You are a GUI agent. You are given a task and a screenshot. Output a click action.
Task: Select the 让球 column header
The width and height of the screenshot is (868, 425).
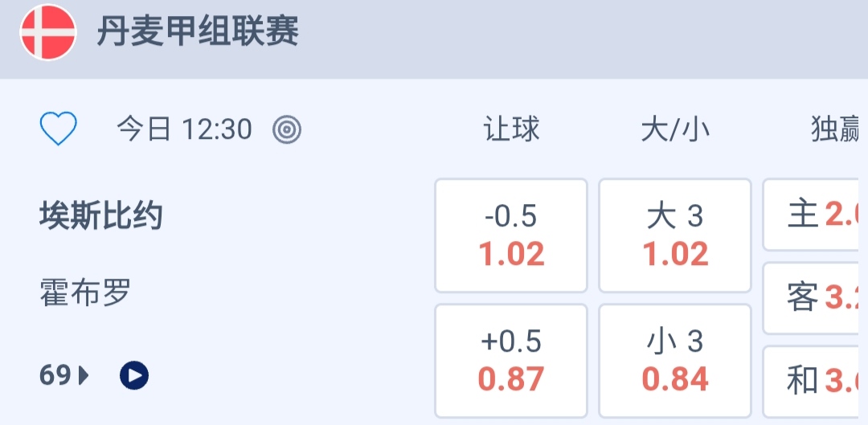[x=511, y=129]
